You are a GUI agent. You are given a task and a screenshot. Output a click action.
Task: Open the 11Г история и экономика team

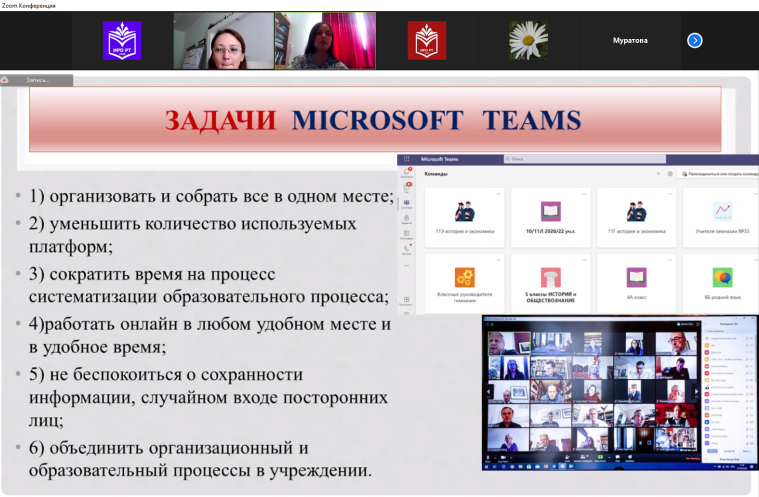pos(637,217)
